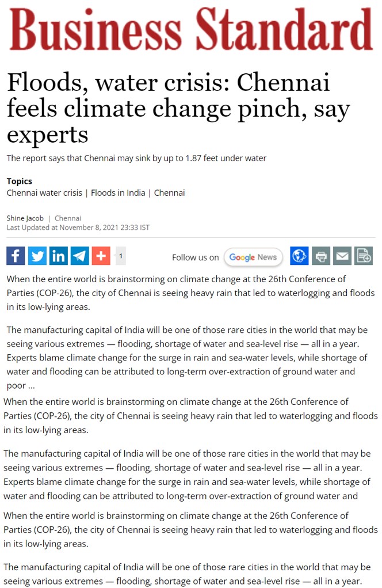Click the share count badge
This screenshot has width=382, height=588.
[x=121, y=256]
